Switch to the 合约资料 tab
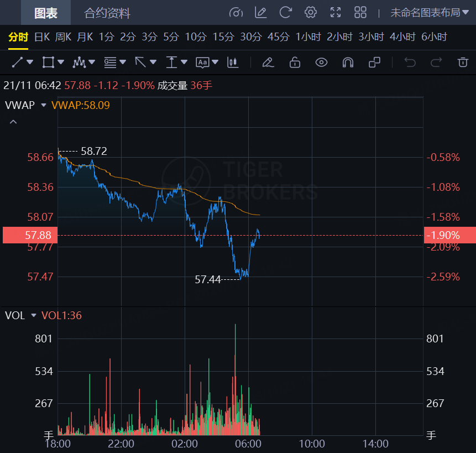The image size is (476, 453). pyautogui.click(x=107, y=13)
